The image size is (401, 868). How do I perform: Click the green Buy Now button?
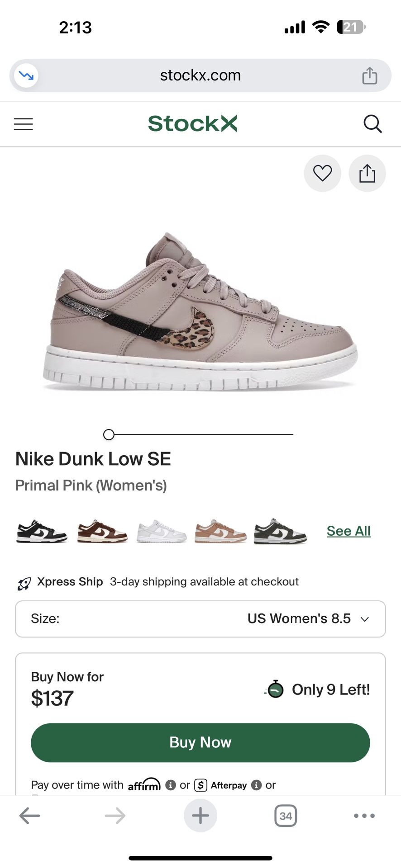tap(200, 742)
